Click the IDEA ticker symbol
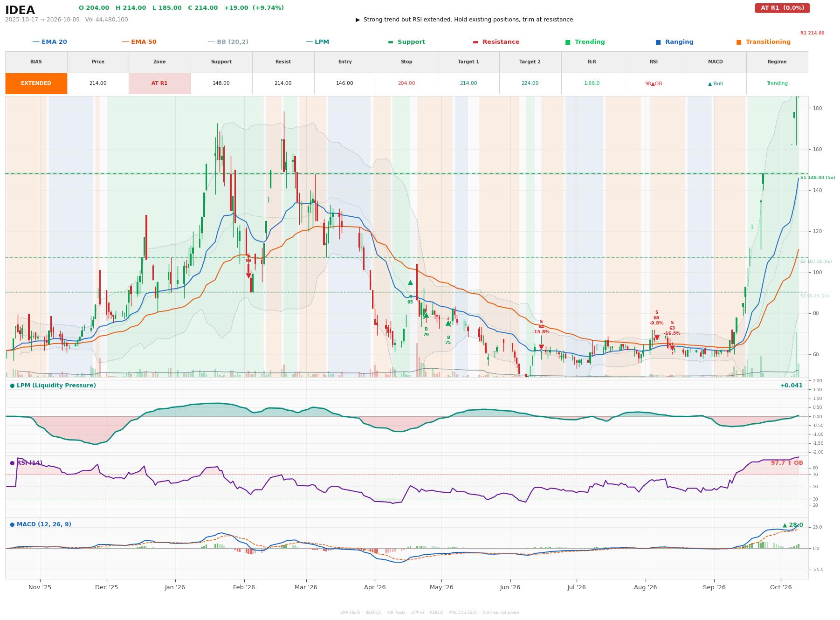The height and width of the screenshot is (620, 840). pyautogui.click(x=20, y=10)
